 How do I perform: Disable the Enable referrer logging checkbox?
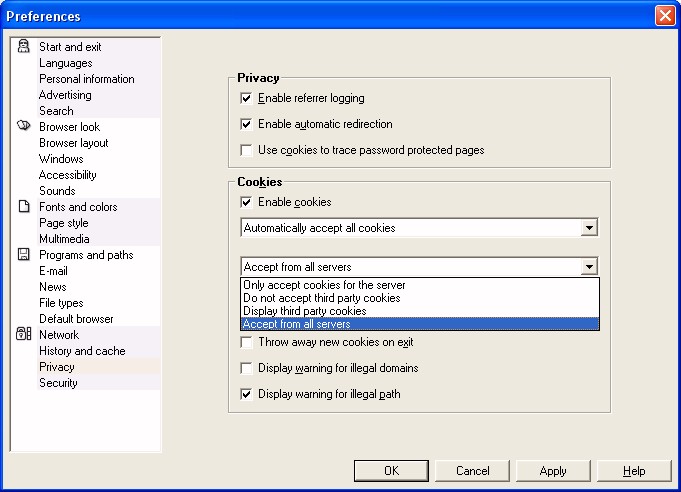(247, 99)
